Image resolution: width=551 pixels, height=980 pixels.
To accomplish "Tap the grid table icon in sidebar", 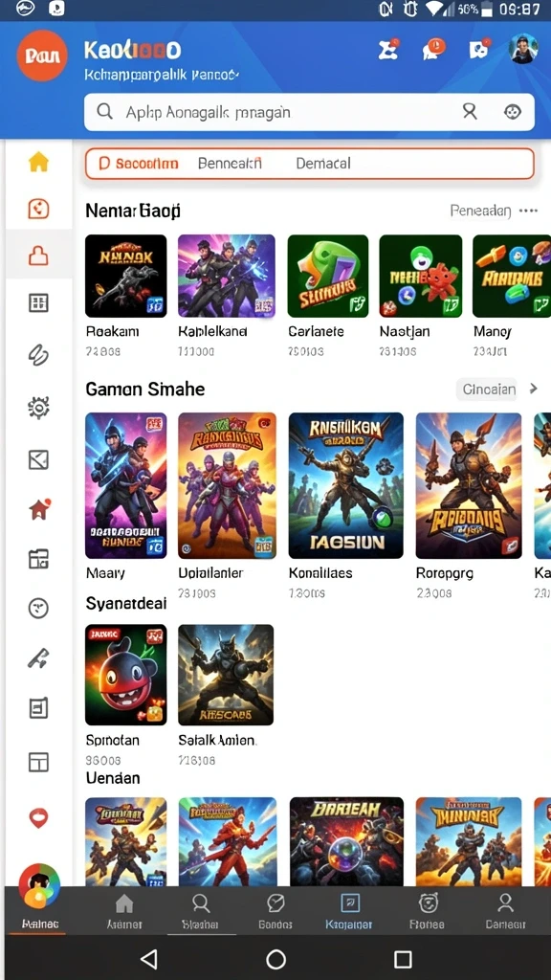I will click(x=38, y=303).
